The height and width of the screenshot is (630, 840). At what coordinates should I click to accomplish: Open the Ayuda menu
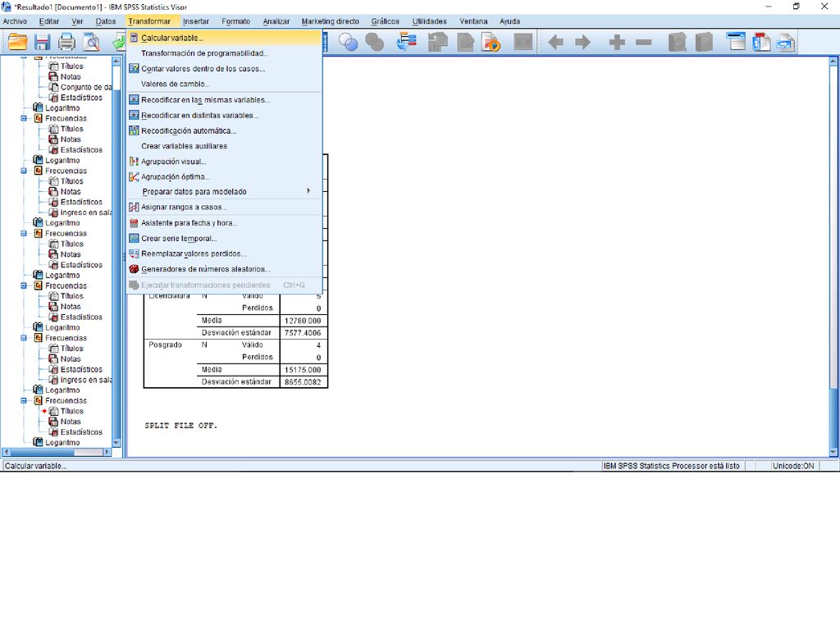[509, 21]
